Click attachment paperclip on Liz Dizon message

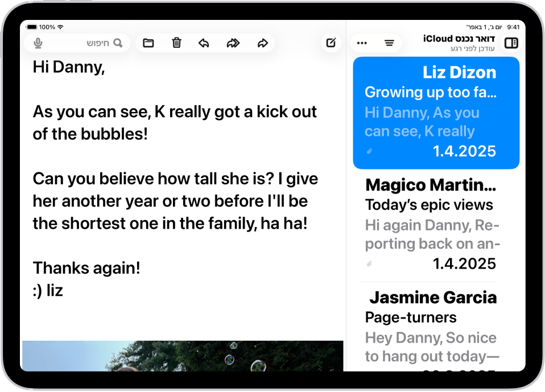coord(369,151)
